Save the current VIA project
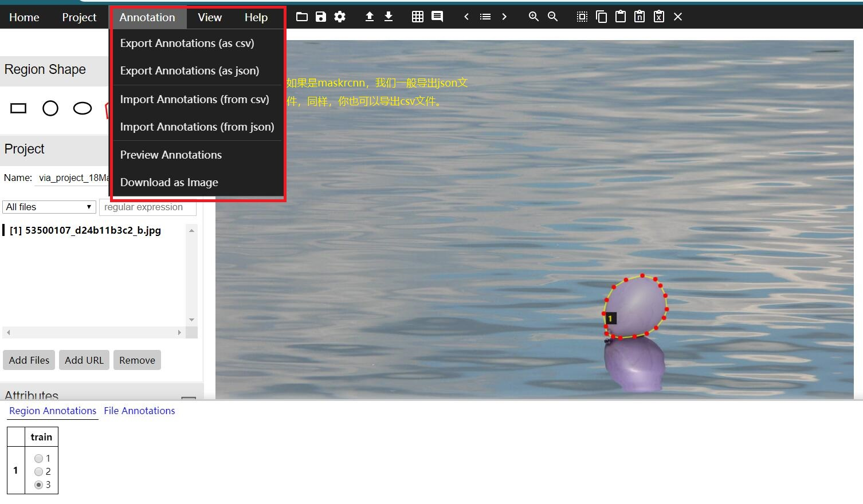This screenshot has width=863, height=504. tap(320, 17)
